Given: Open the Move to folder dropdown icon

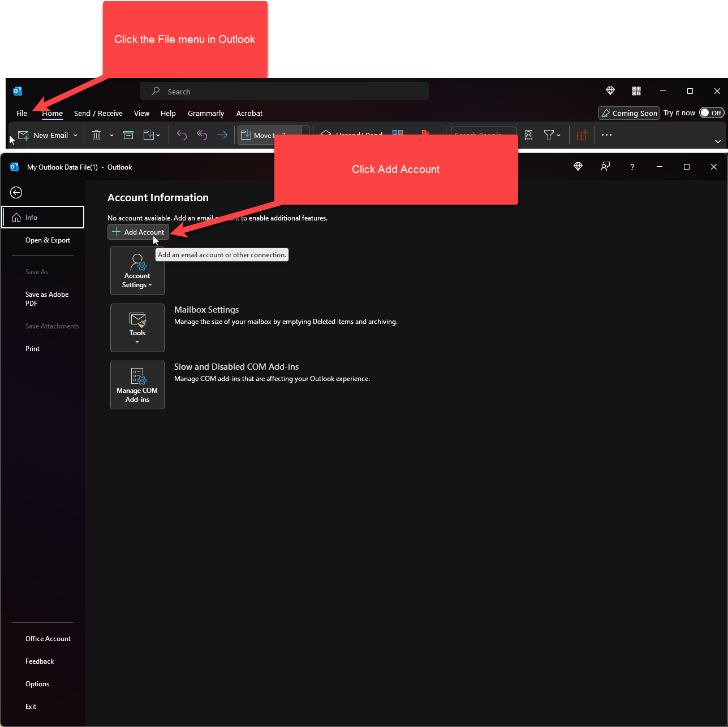Looking at the screenshot, I should pyautogui.click(x=152, y=135).
